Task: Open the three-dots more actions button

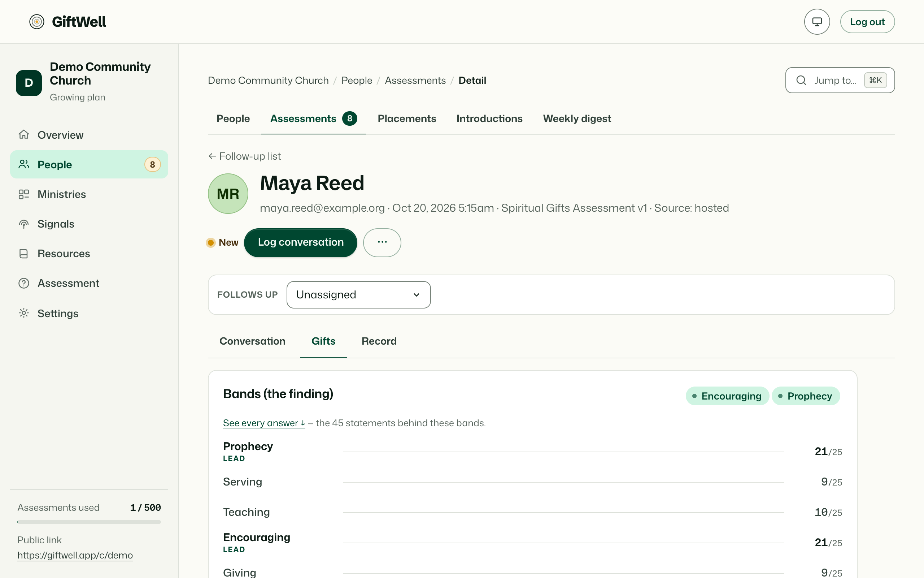Action: tap(382, 243)
